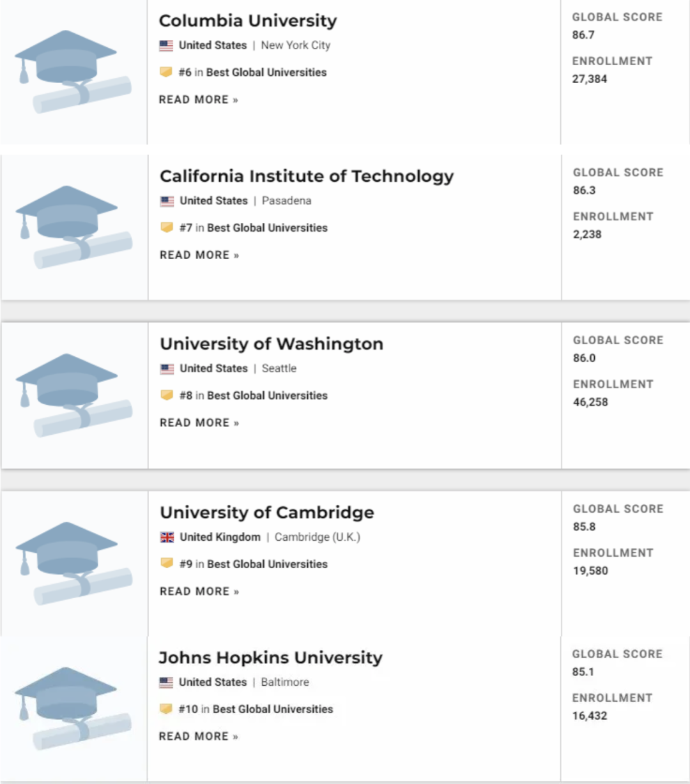The width and height of the screenshot is (690, 784).
Task: Open University of Washington title link
Action: tap(272, 343)
